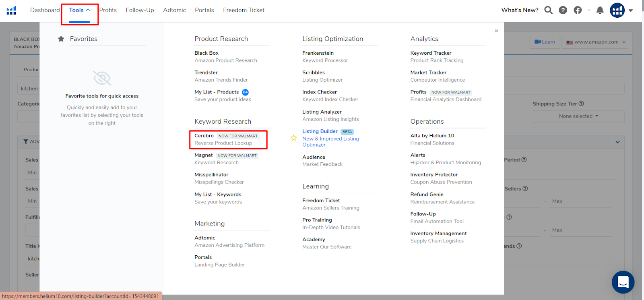Open Alerts hijacker monitoring
644x300 pixels.
point(446,159)
